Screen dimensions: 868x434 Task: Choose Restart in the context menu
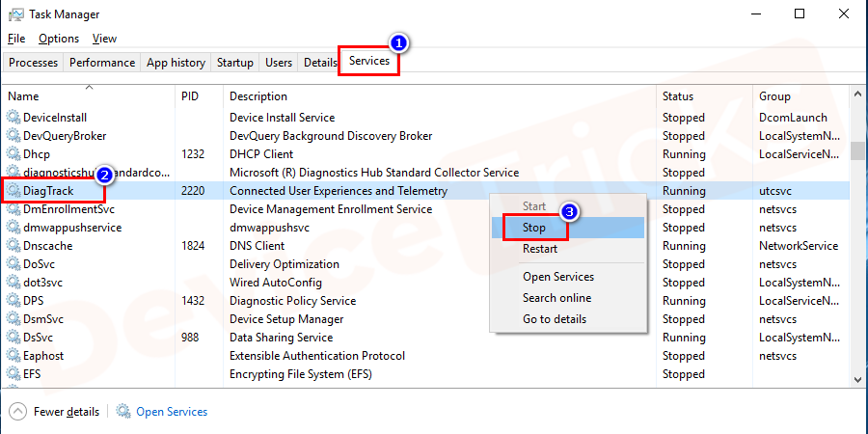point(568,249)
